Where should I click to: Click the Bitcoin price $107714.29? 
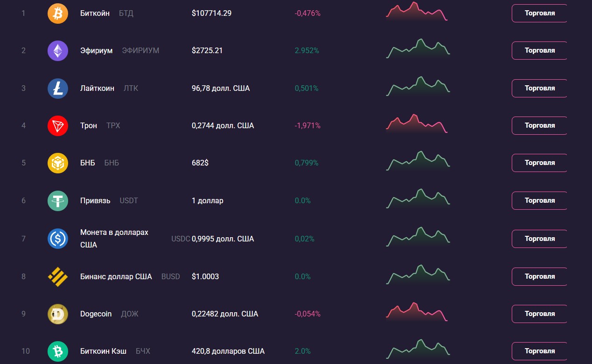[211, 13]
